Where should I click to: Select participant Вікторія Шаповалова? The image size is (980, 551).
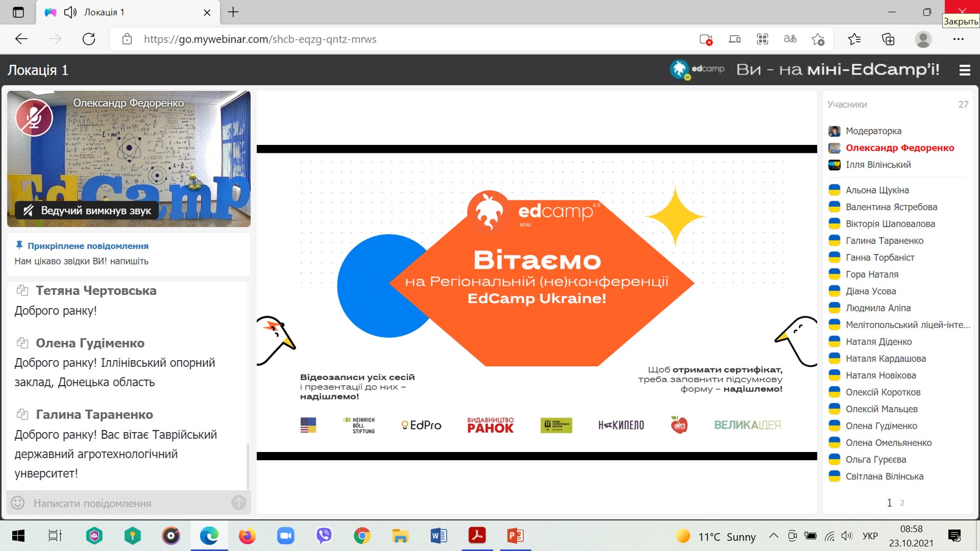890,224
